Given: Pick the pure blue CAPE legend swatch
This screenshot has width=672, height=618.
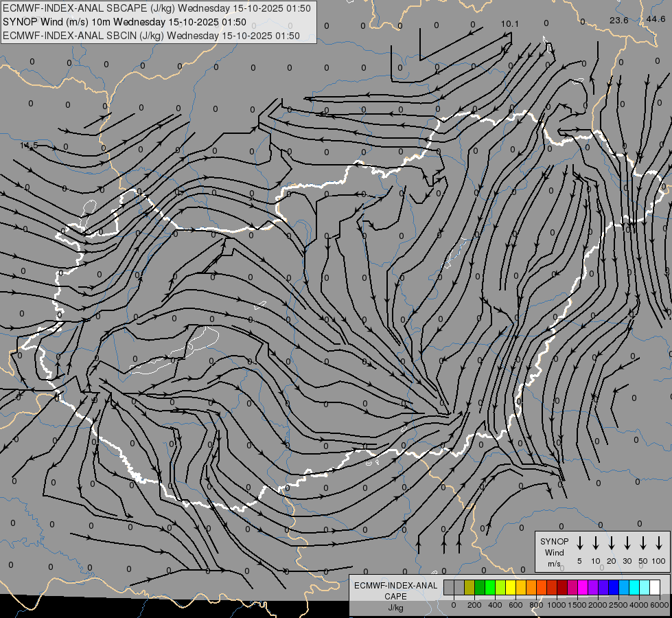Looking at the screenshot, I should click(x=614, y=588).
